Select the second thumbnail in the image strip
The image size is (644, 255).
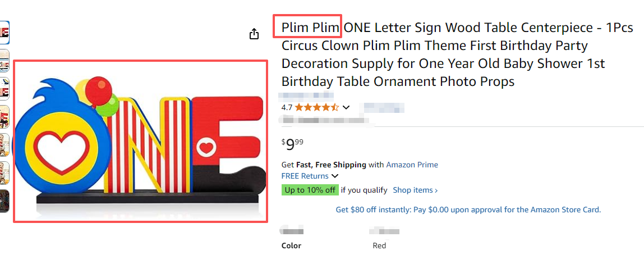tap(4, 61)
